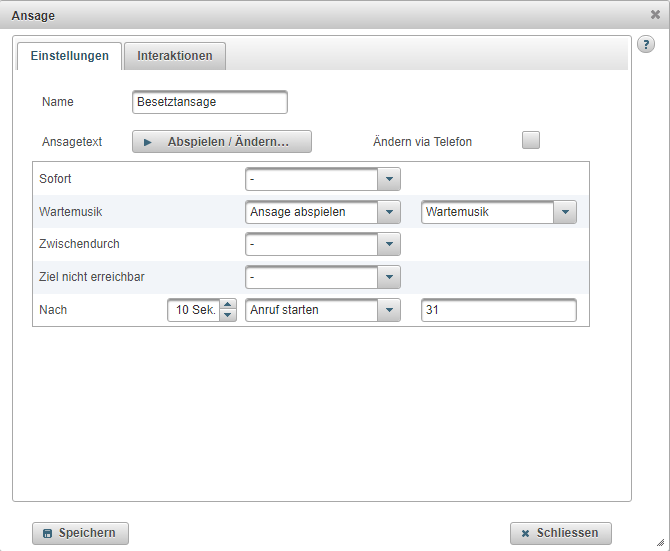Increase the Nach seconds with up arrow
Viewport: 670px width, 551px height.
[x=228, y=305]
